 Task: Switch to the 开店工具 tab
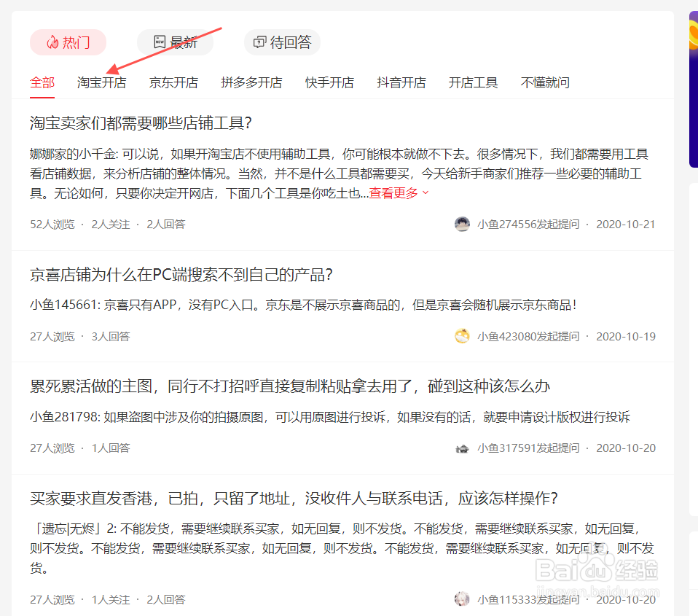(x=473, y=82)
